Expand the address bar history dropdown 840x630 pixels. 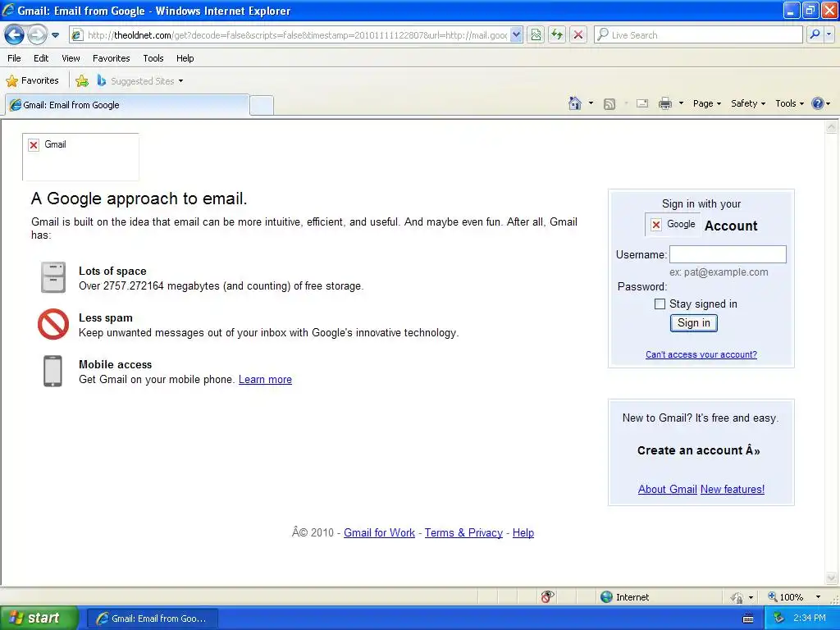click(x=516, y=35)
